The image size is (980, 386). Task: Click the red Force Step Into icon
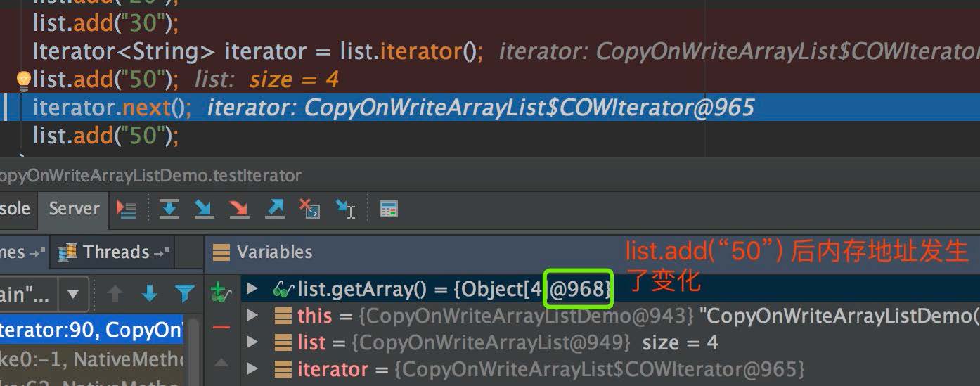[239, 208]
